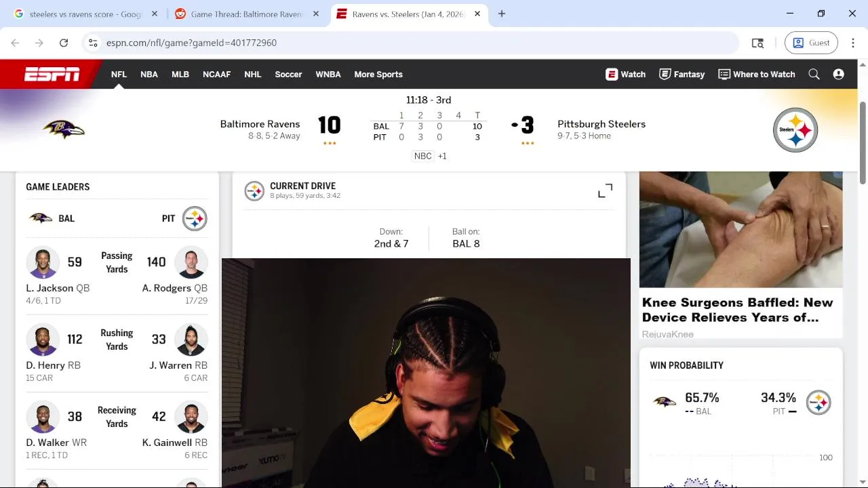This screenshot has height=488, width=868.
Task: Open the Fantasy link in the header
Action: [682, 75]
